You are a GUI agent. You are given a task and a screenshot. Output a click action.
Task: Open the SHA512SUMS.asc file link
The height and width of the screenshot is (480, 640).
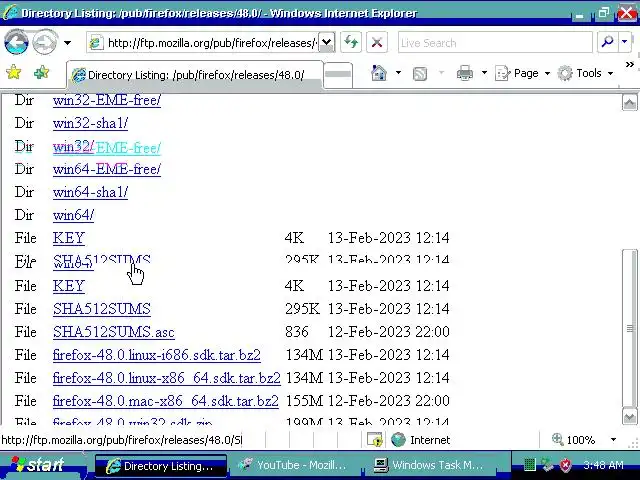(x=114, y=332)
